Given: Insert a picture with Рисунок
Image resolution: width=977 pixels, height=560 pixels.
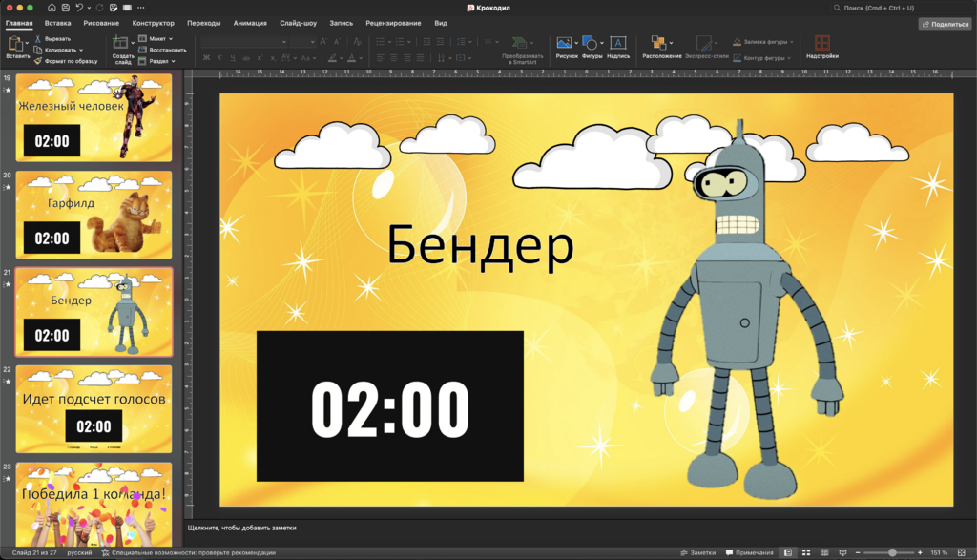Looking at the screenshot, I should point(567,48).
